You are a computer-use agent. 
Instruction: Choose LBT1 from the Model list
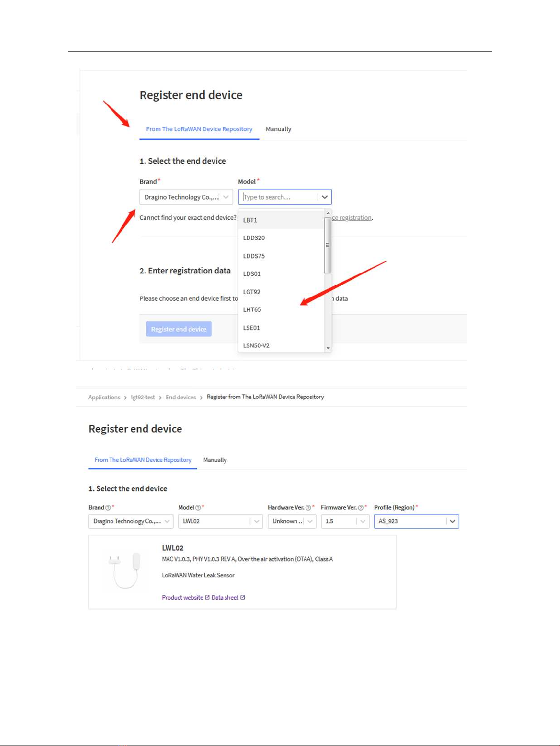pos(281,220)
